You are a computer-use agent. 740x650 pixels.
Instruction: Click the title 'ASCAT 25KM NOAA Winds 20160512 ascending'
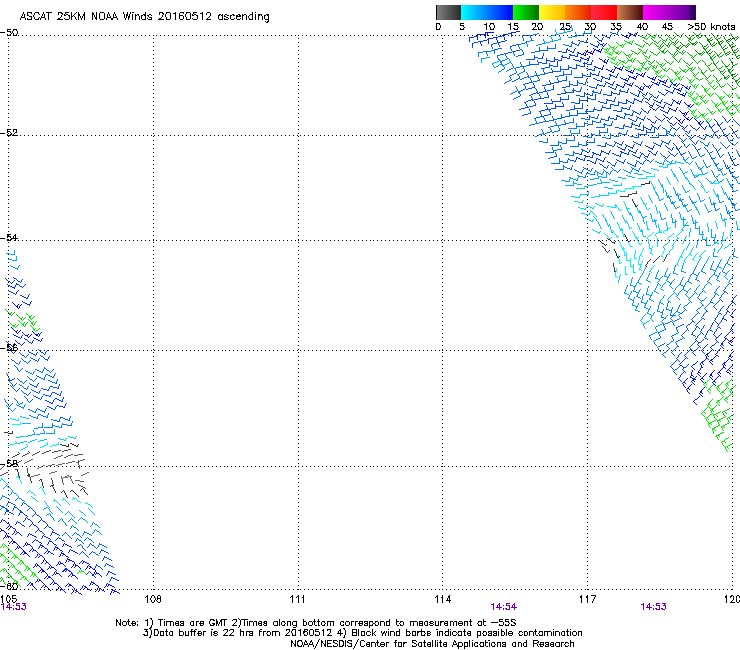pos(144,17)
